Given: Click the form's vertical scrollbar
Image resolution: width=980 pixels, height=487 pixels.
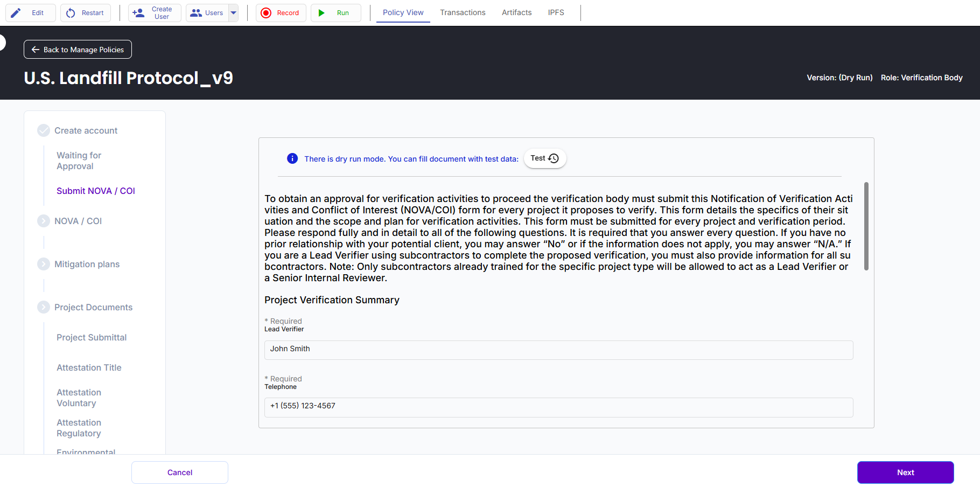Looking at the screenshot, I should (x=866, y=226).
